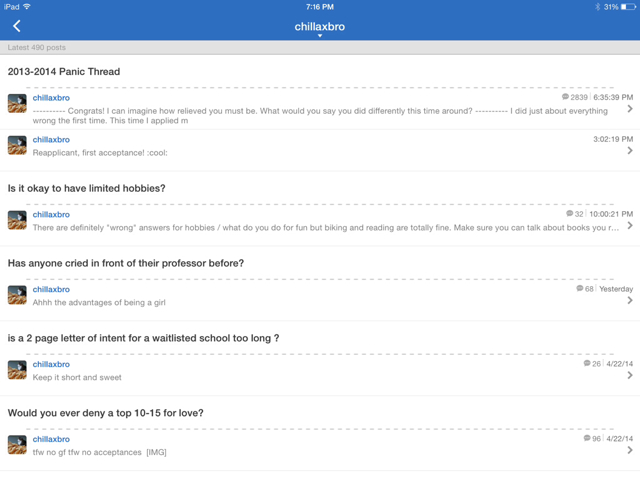Open hobbies post using its chevron
640x480 pixels.
click(630, 225)
